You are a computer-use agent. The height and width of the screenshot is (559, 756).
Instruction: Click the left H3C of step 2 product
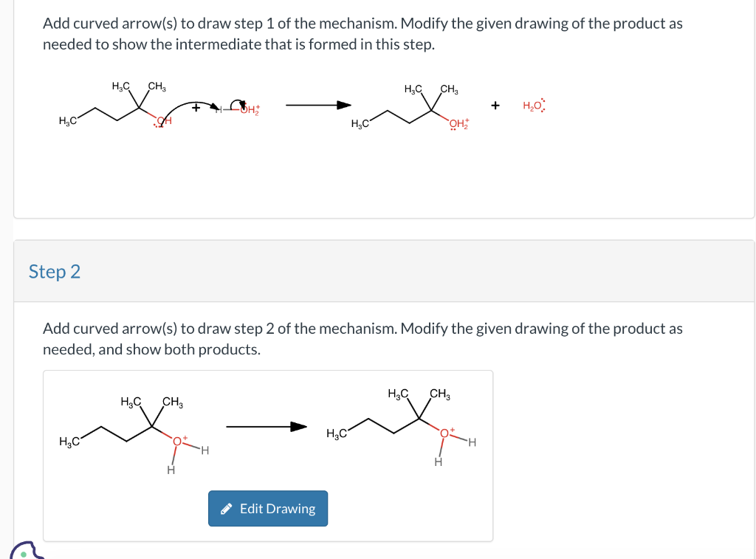[x=337, y=434]
